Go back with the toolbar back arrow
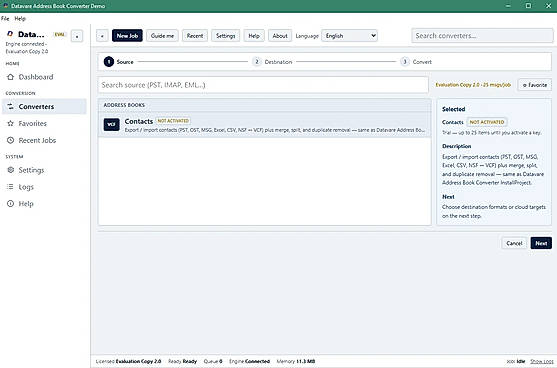The image size is (557, 368). (x=102, y=36)
